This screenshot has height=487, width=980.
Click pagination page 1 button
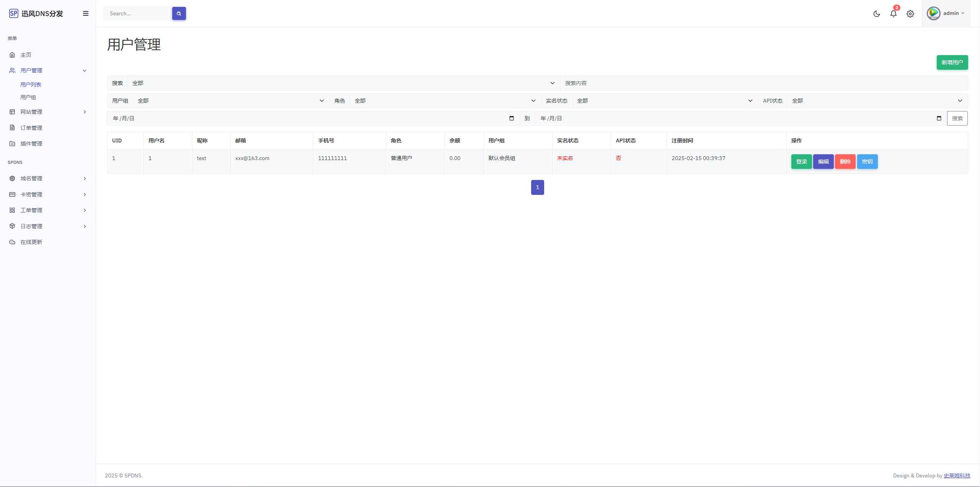coord(537,187)
